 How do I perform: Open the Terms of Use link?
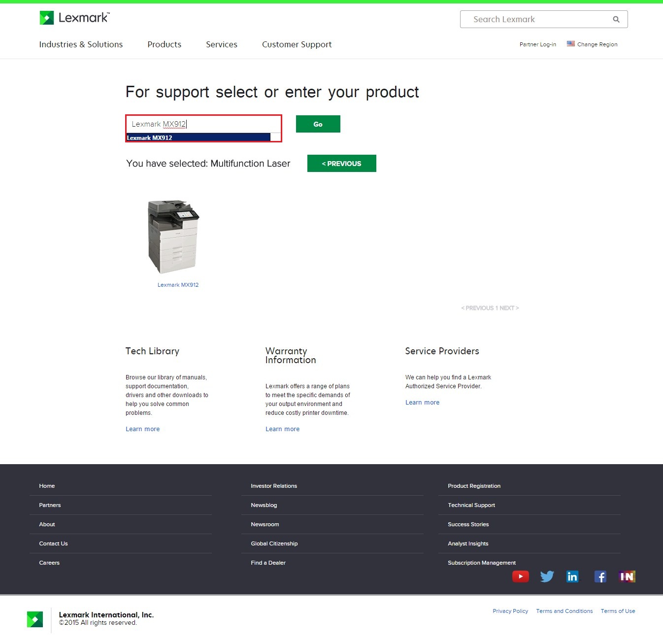[618, 611]
